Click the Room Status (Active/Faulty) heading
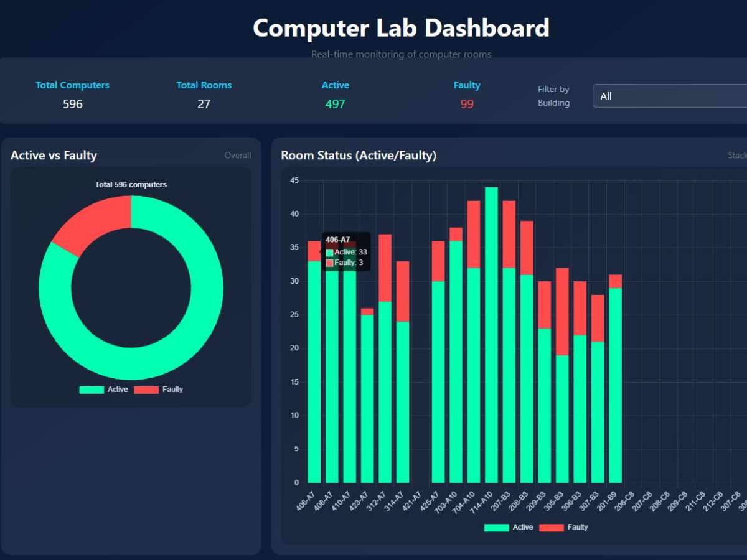The height and width of the screenshot is (560, 747). (359, 156)
